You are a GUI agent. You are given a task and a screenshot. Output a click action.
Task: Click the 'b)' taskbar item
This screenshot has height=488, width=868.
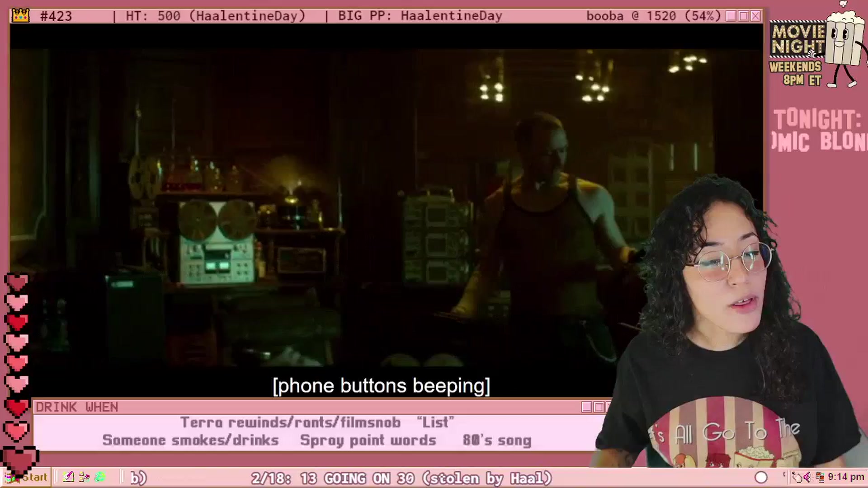138,478
